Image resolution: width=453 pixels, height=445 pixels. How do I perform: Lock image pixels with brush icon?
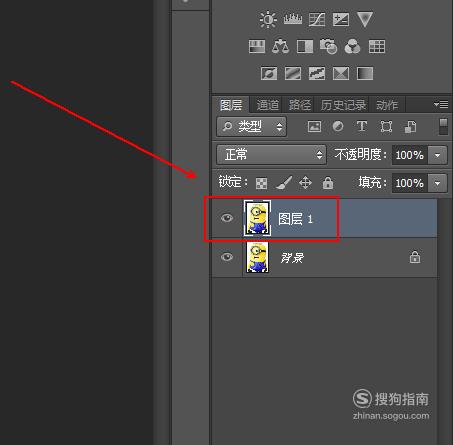(x=284, y=183)
